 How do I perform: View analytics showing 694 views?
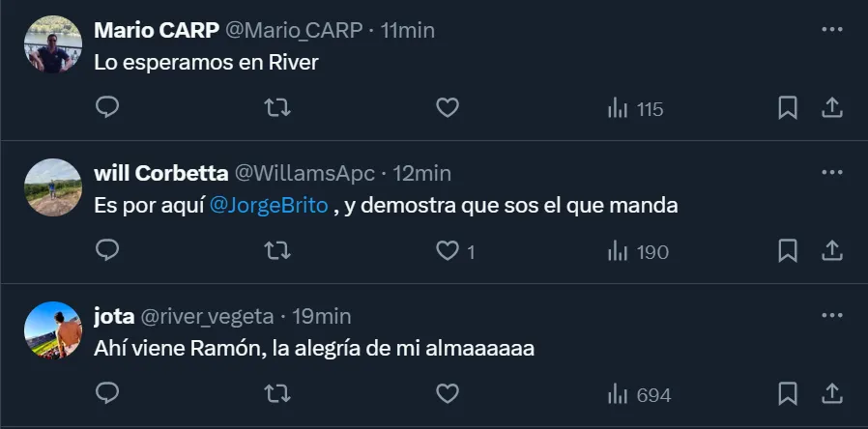pyautogui.click(x=638, y=395)
